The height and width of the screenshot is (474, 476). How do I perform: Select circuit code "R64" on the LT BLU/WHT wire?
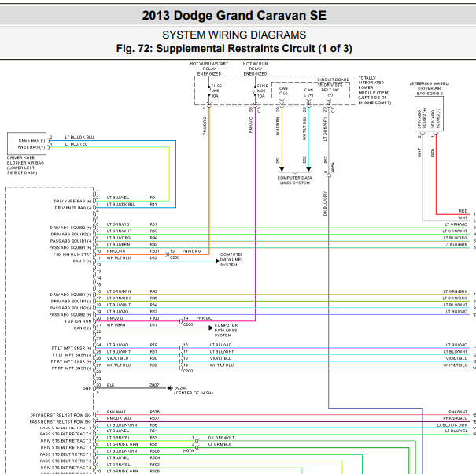(153, 305)
